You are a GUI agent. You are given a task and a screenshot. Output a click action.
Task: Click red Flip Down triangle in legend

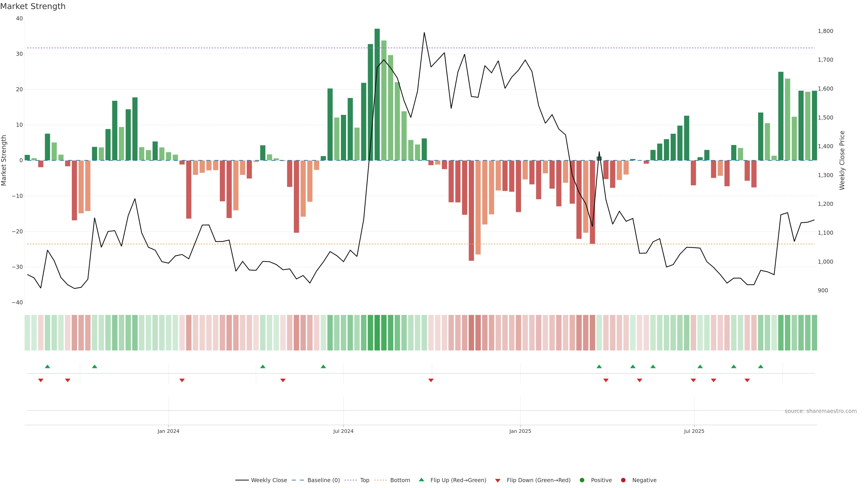(498, 481)
